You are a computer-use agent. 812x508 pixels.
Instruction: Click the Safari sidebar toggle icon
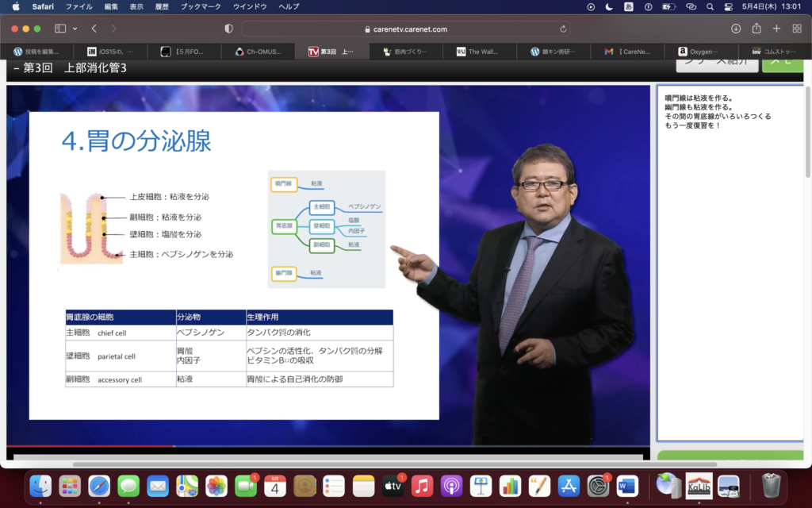(x=59, y=29)
